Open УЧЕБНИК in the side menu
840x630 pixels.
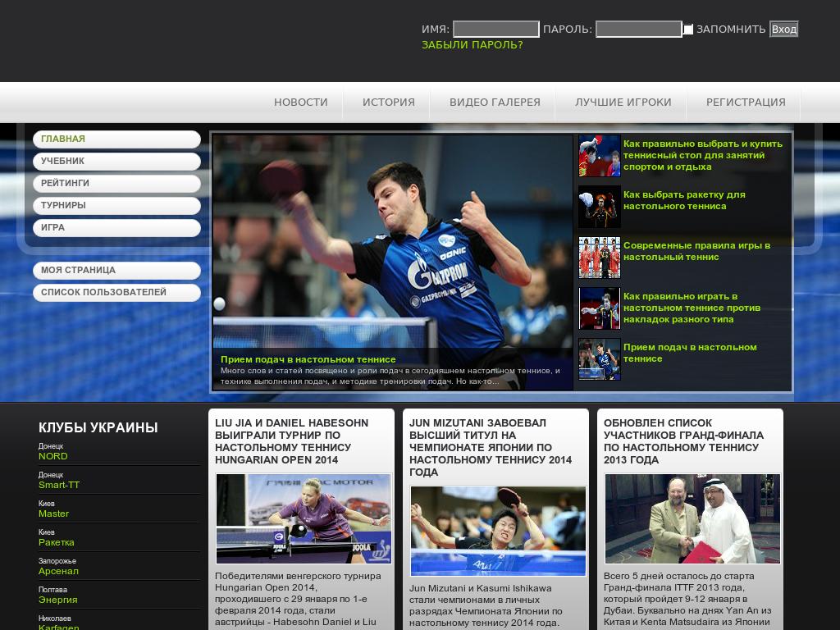pos(116,162)
